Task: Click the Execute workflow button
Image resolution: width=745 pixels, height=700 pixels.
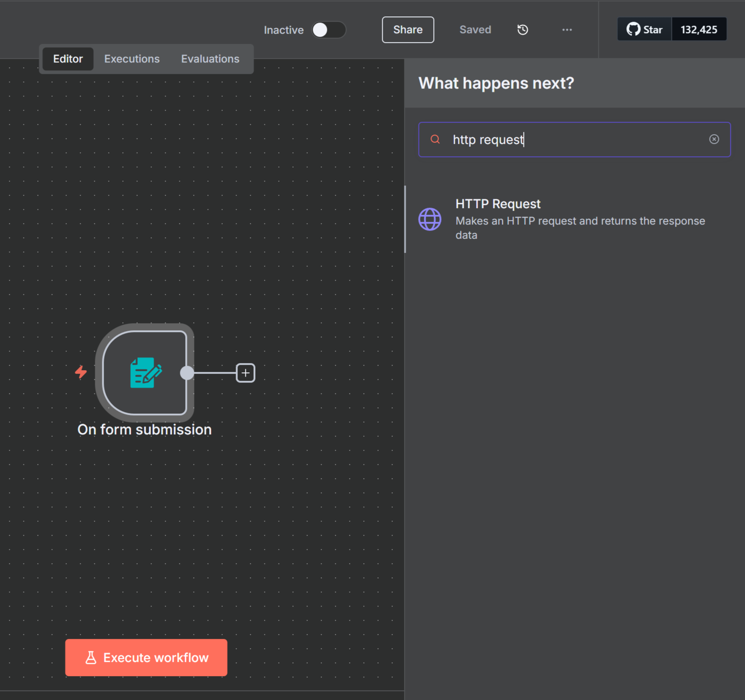Action: tap(146, 657)
